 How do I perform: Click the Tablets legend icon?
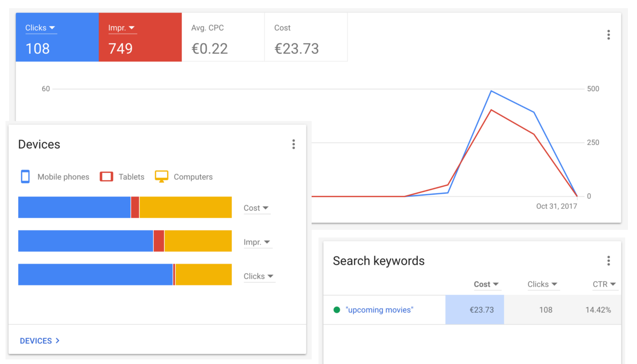tap(106, 177)
